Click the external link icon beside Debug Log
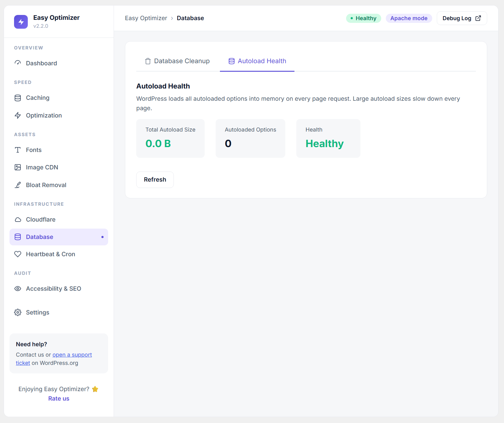This screenshot has height=423, width=504. pyautogui.click(x=478, y=18)
